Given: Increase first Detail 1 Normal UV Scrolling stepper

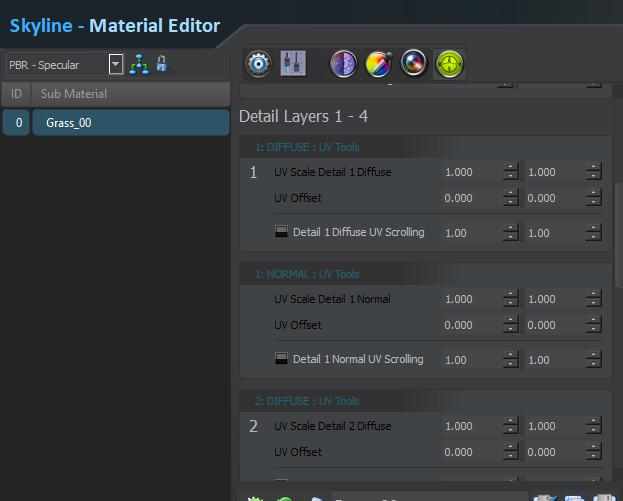Looking at the screenshot, I should 511,355.
